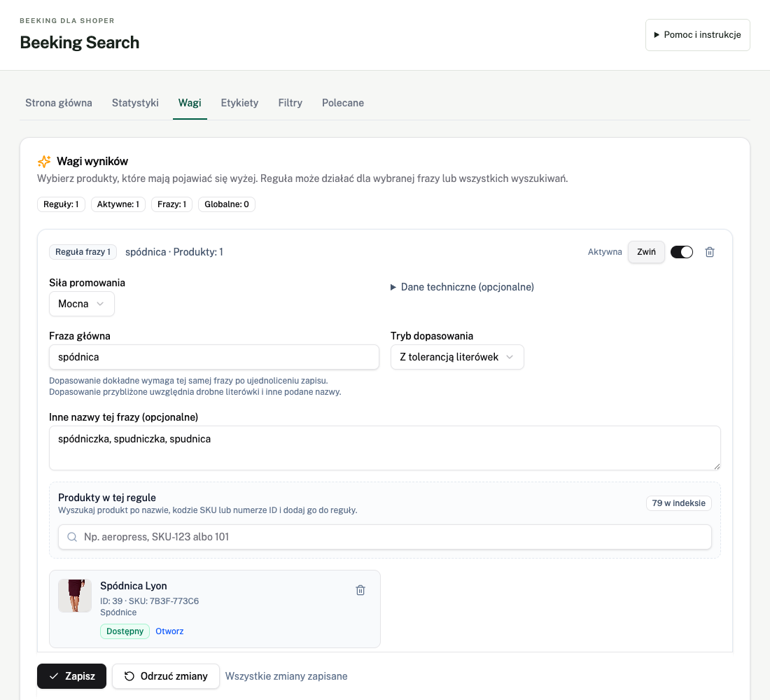Remove Spódnica Lyon from the rule
770x700 pixels.
point(360,590)
